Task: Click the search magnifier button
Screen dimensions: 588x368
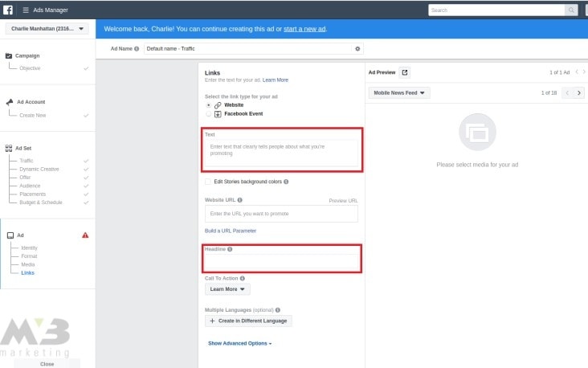Action: click(571, 10)
